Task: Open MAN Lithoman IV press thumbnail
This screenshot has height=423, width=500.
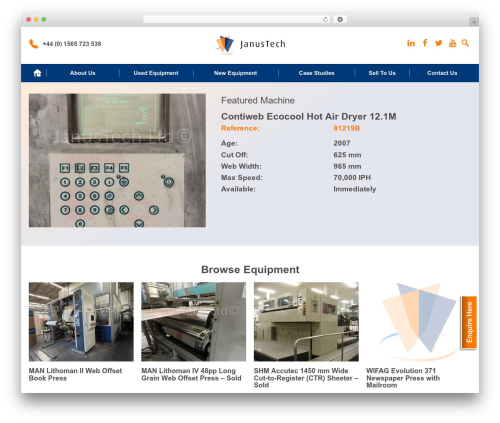Action: coord(193,322)
